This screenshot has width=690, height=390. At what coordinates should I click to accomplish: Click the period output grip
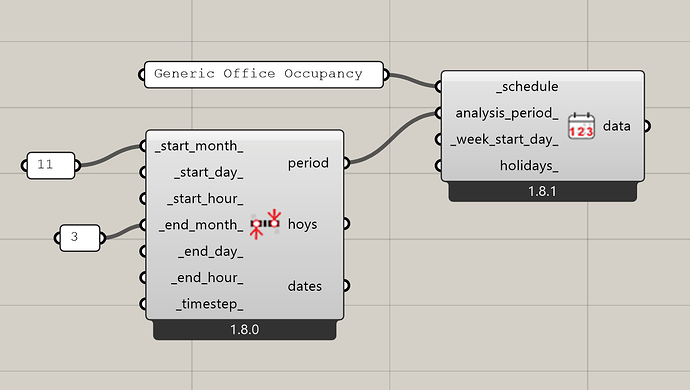click(346, 163)
